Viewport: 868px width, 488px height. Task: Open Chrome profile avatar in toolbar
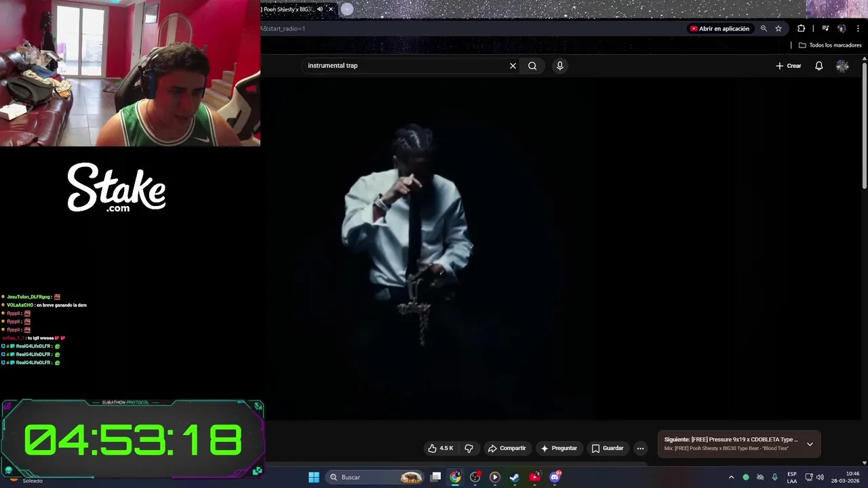842,28
